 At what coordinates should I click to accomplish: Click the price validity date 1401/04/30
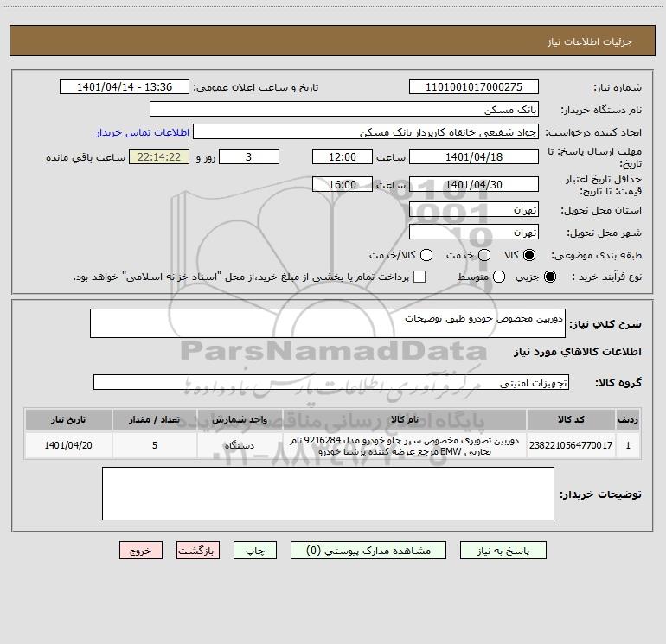coord(474,184)
